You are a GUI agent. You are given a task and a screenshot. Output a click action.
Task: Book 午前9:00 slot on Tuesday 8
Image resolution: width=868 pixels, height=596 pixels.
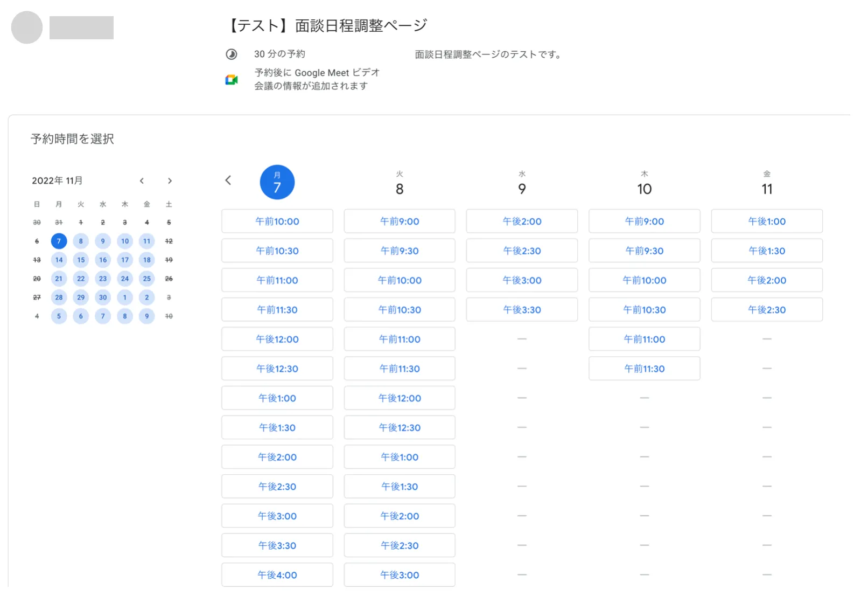[400, 221]
